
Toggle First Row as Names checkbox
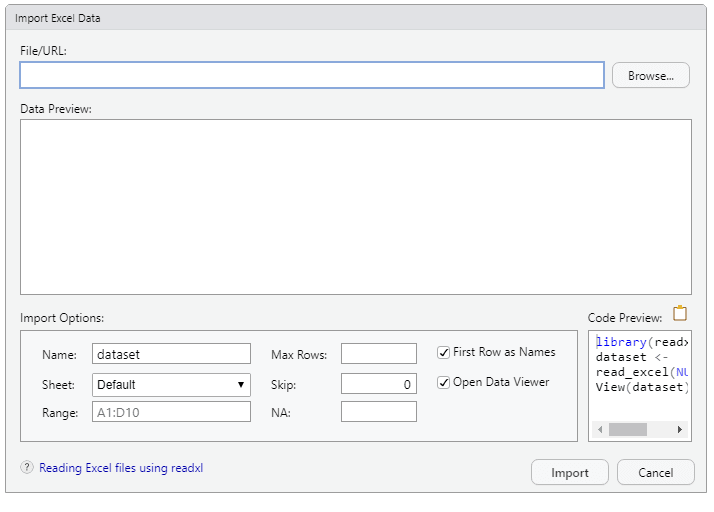pyautogui.click(x=443, y=353)
